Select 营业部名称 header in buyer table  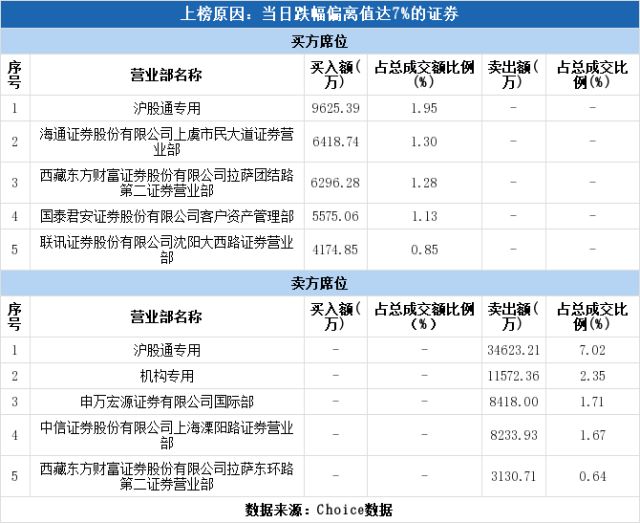167,75
